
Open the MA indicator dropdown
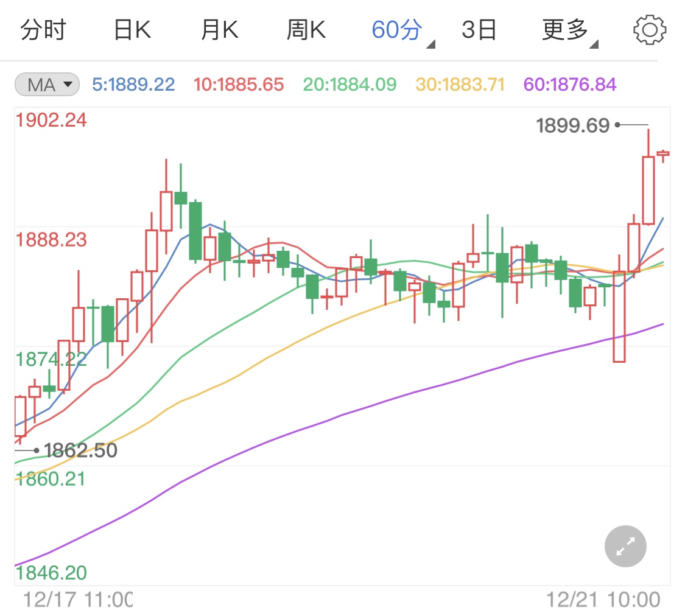[47, 84]
